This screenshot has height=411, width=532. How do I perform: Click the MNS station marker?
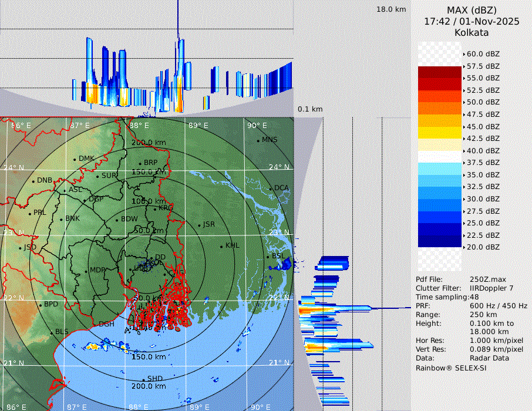pyautogui.click(x=258, y=140)
